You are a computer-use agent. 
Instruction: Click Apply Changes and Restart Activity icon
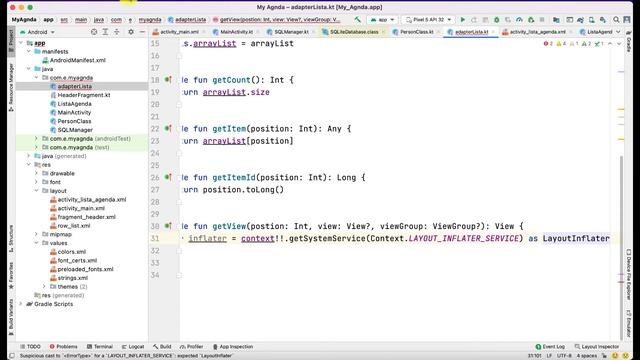coord(474,20)
